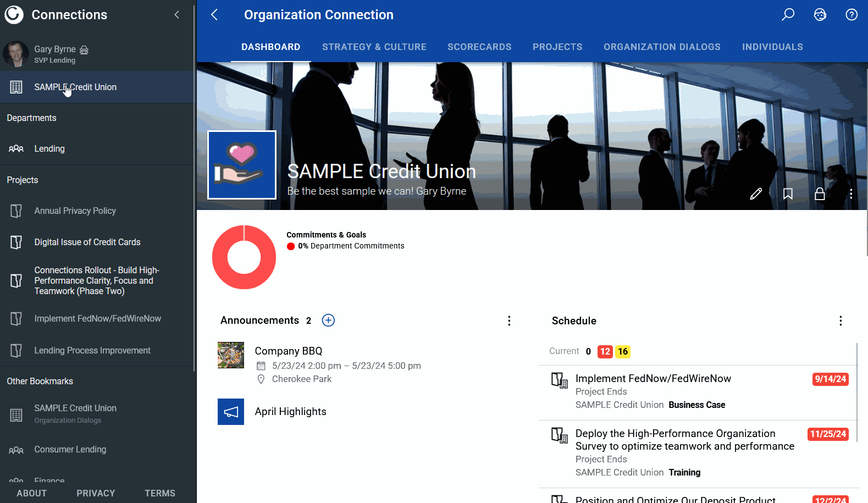Open the ABOUT link

pyautogui.click(x=31, y=493)
